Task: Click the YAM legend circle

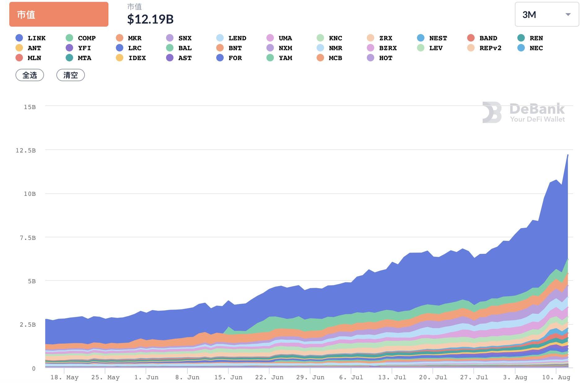Action: [x=270, y=58]
